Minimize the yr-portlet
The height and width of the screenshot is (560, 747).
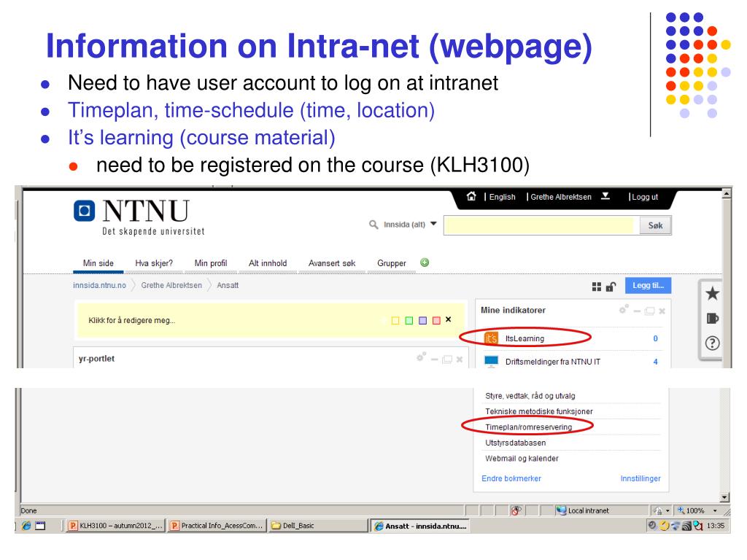tap(435, 359)
